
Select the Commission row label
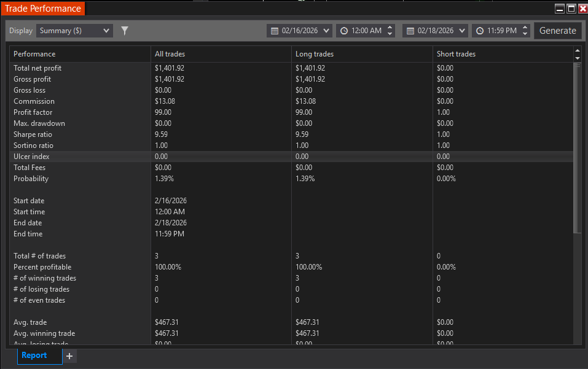34,101
